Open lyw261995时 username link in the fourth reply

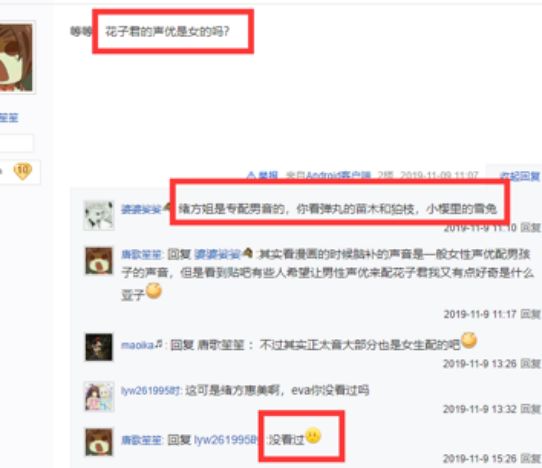(x=151, y=391)
